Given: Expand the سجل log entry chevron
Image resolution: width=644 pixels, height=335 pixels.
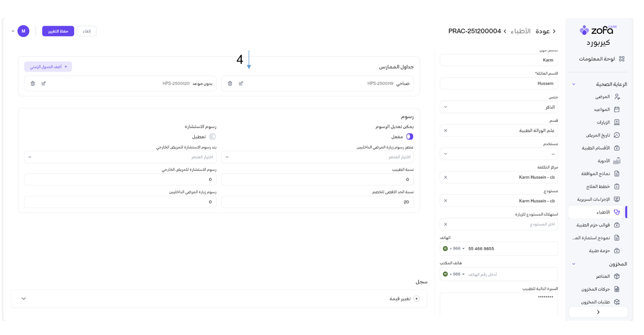Looking at the screenshot, I should click(24, 299).
